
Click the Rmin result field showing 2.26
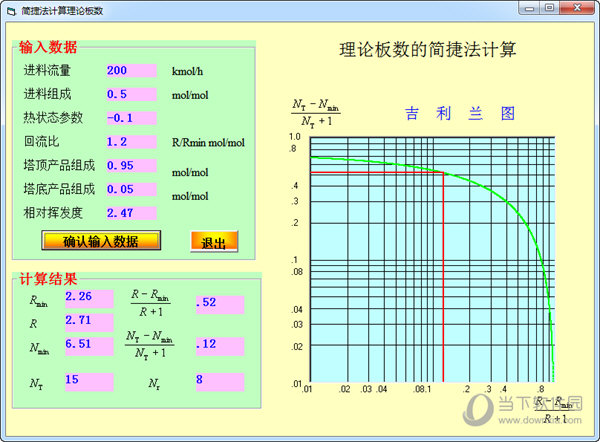click(89, 299)
